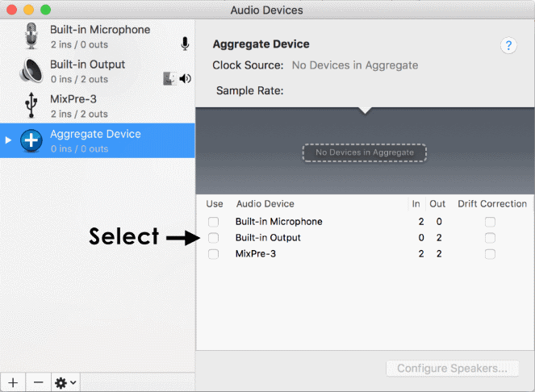Add a new device with plus button
The image size is (535, 392).
pos(12,382)
